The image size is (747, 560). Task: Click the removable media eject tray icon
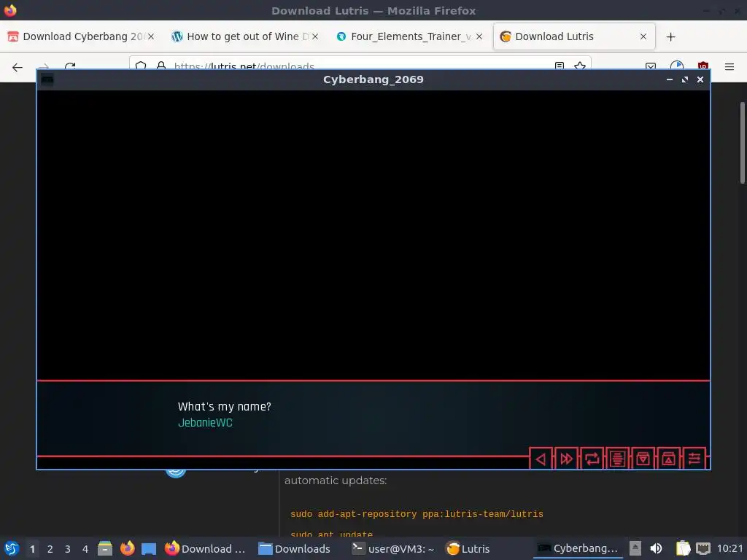coord(635,548)
